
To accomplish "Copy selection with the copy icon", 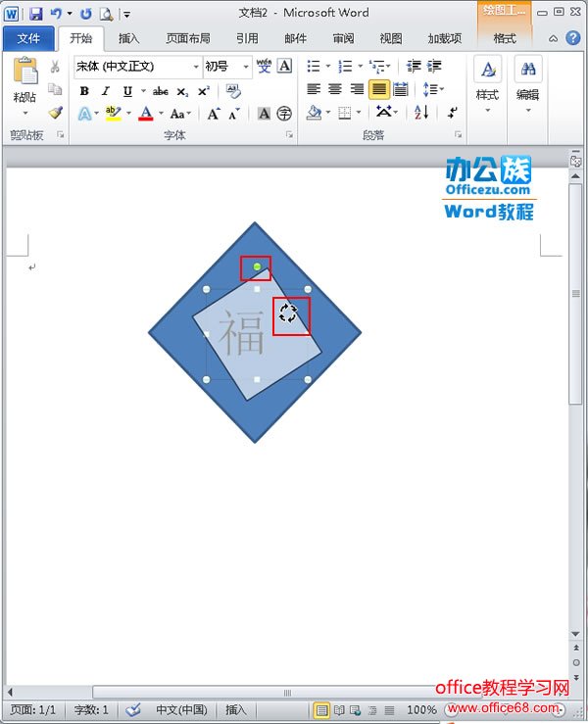I will [55, 88].
